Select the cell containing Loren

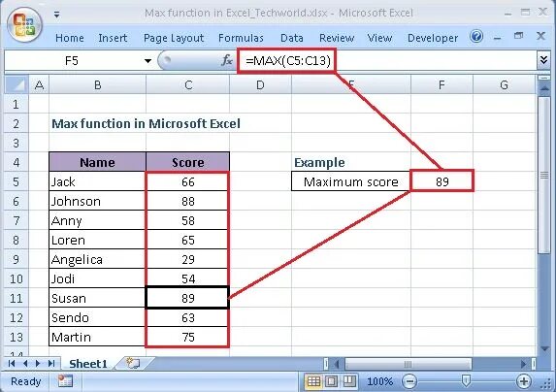pos(97,240)
